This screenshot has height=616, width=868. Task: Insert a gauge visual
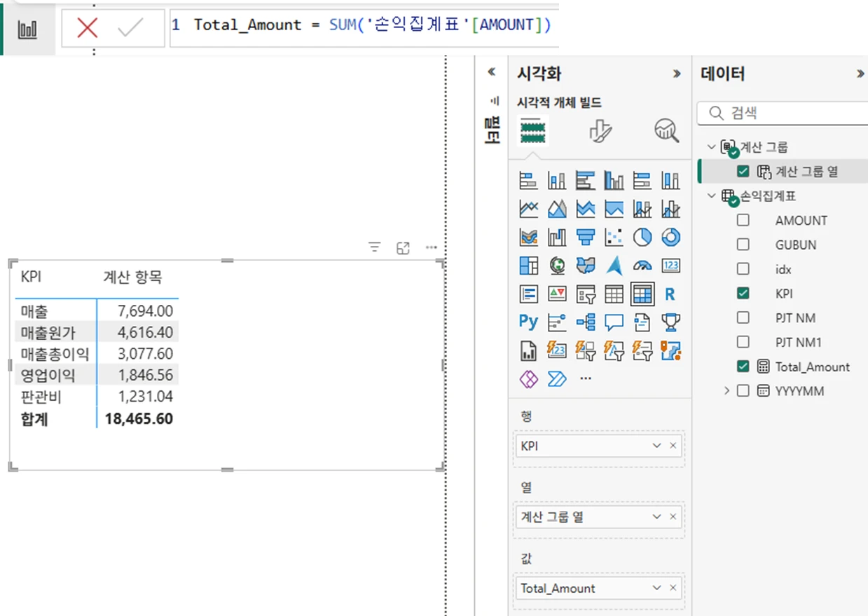point(642,266)
